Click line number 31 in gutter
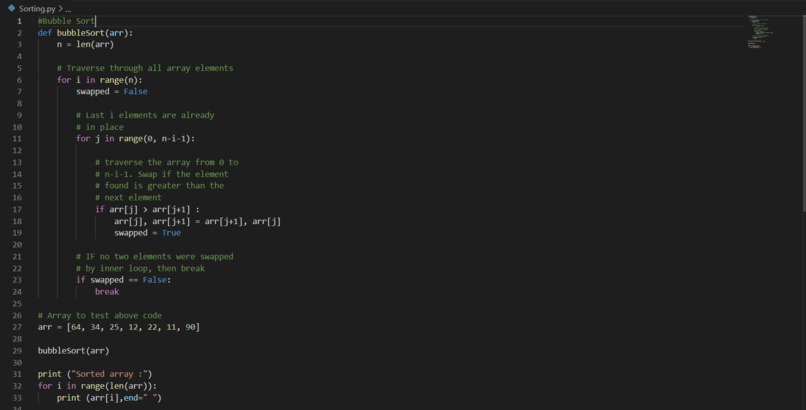Screen dimensions: 806x410 tap(17, 374)
